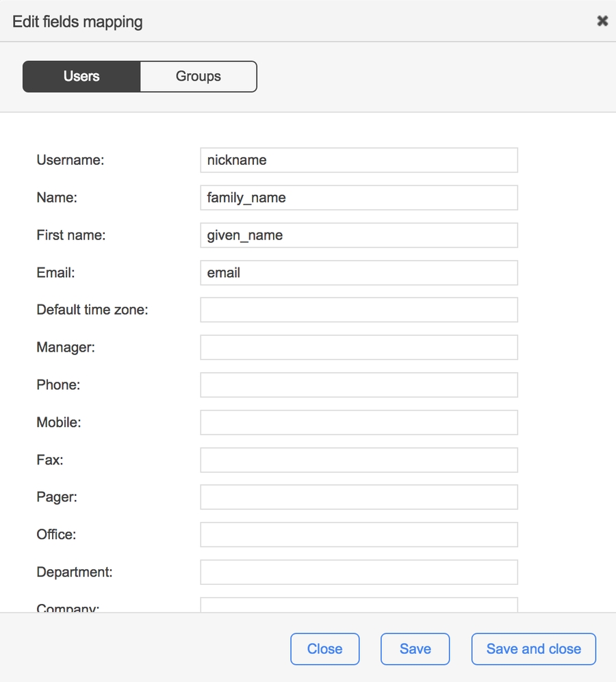Focus the Fax input field

(359, 460)
